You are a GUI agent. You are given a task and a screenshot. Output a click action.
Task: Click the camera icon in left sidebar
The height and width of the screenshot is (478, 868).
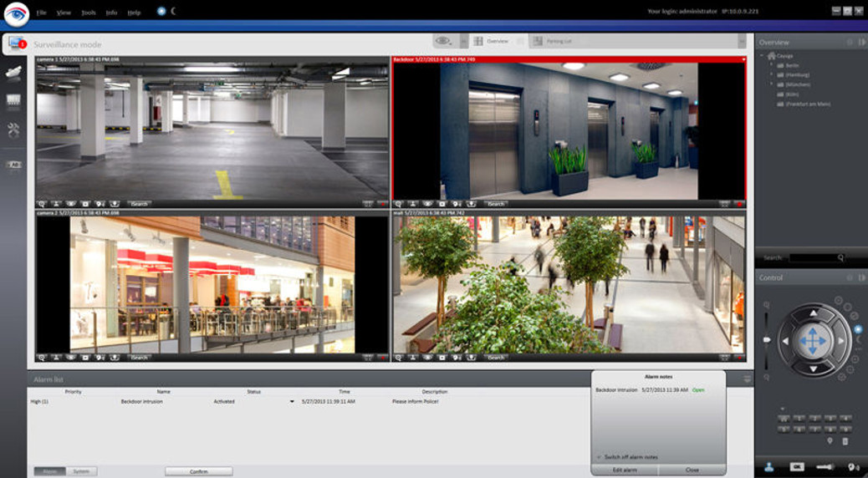click(13, 73)
